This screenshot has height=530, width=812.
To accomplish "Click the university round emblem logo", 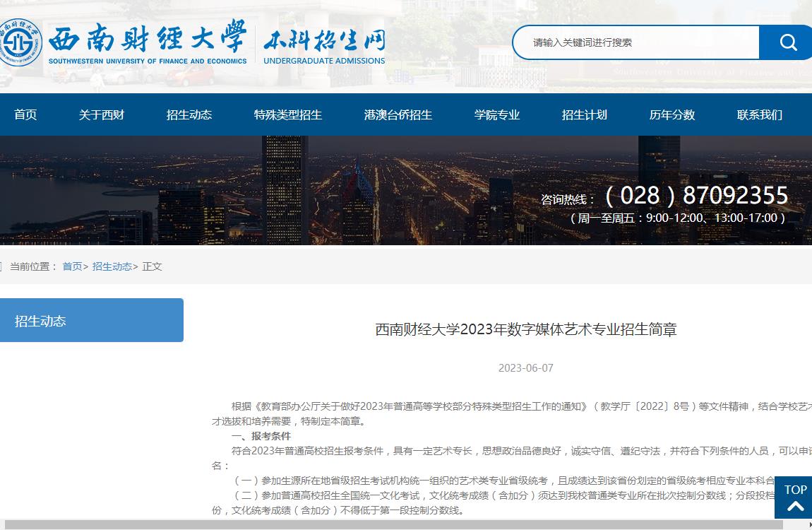I will click(18, 42).
